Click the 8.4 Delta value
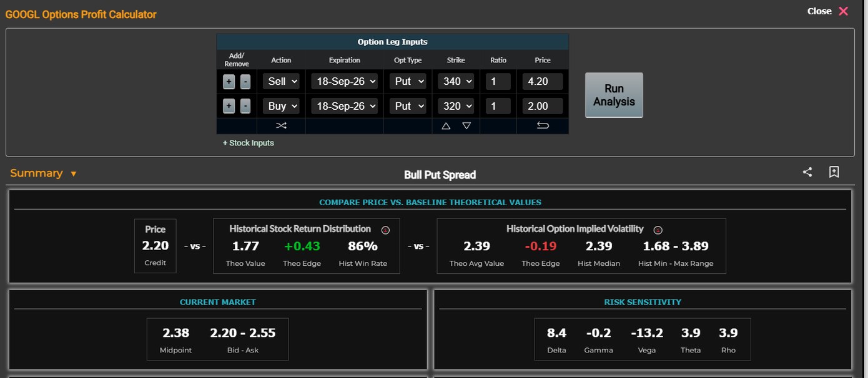868x378 pixels. pyautogui.click(x=556, y=333)
